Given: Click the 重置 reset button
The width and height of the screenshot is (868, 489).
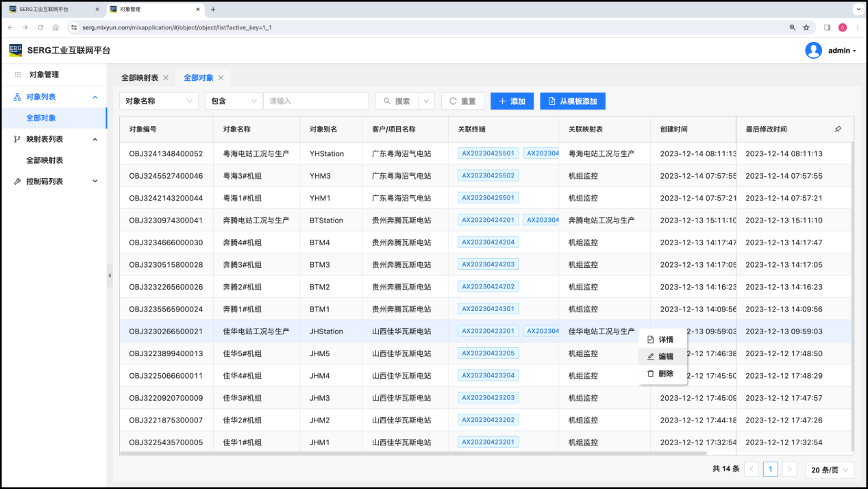Looking at the screenshot, I should (462, 101).
